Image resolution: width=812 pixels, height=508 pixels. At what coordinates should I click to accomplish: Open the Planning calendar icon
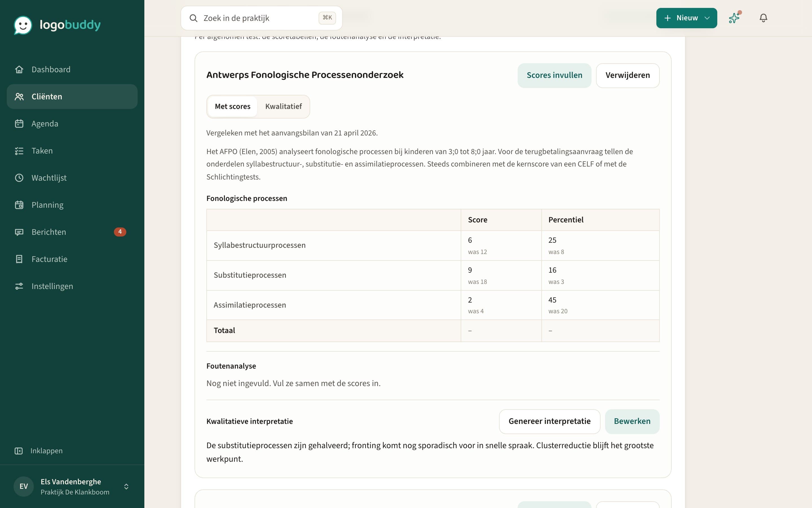click(x=19, y=205)
